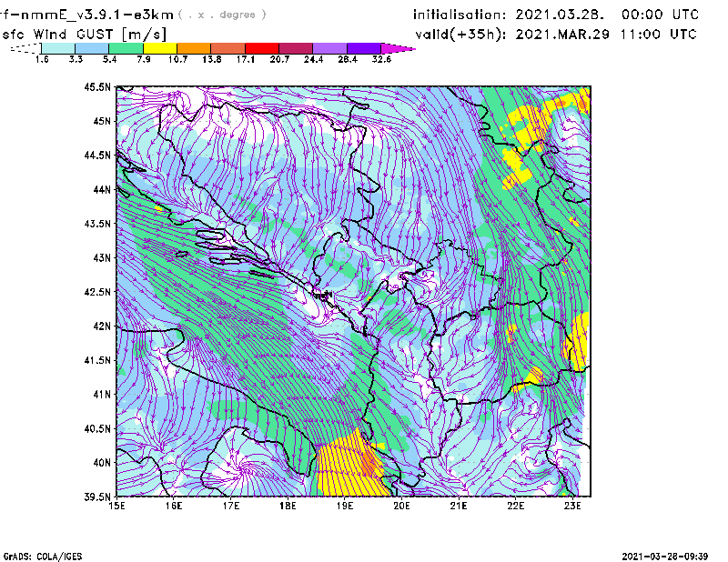Image resolution: width=728 pixels, height=562 pixels.
Task: Click the light cyan legend swatch (1.6–3.3)
Action: pos(58,48)
